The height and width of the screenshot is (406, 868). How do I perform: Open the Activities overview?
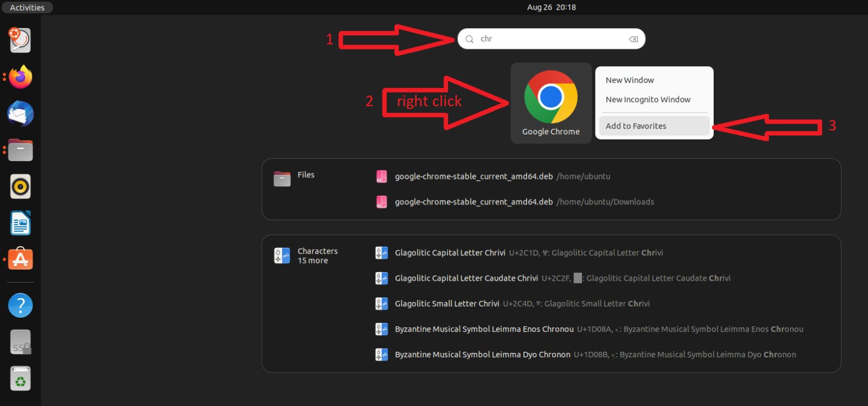[x=27, y=7]
